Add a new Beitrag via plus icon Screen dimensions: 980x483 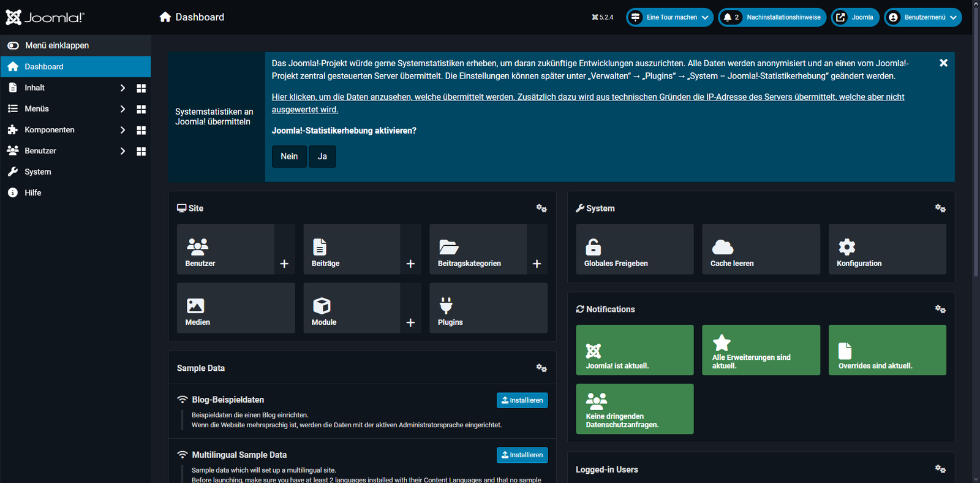pos(410,264)
